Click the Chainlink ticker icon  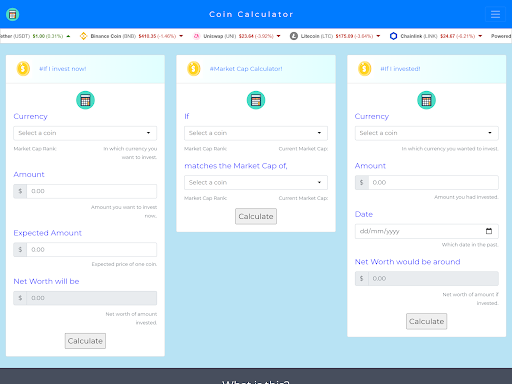(x=393, y=36)
